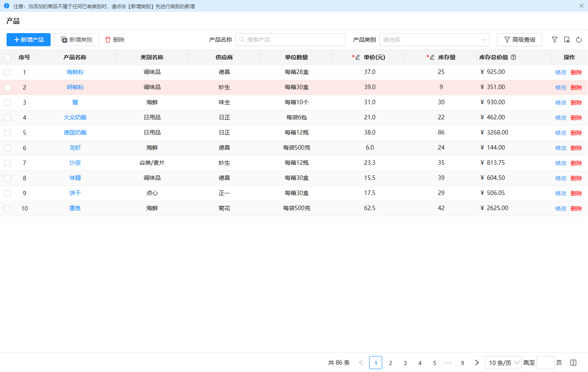Image resolution: width=588 pixels, height=372 pixels.
Task: Check the box for row 4 大众奶酪
Action: (7, 118)
